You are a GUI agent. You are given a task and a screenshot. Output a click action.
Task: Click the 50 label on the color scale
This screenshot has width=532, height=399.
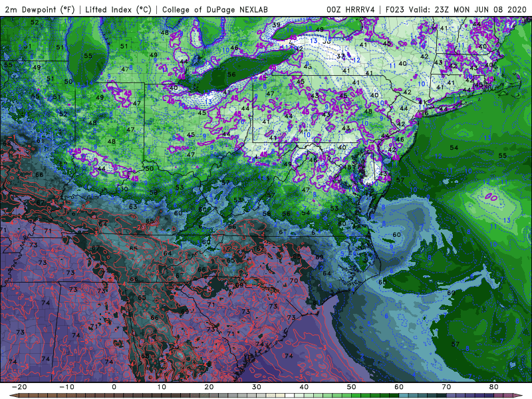pos(352,387)
